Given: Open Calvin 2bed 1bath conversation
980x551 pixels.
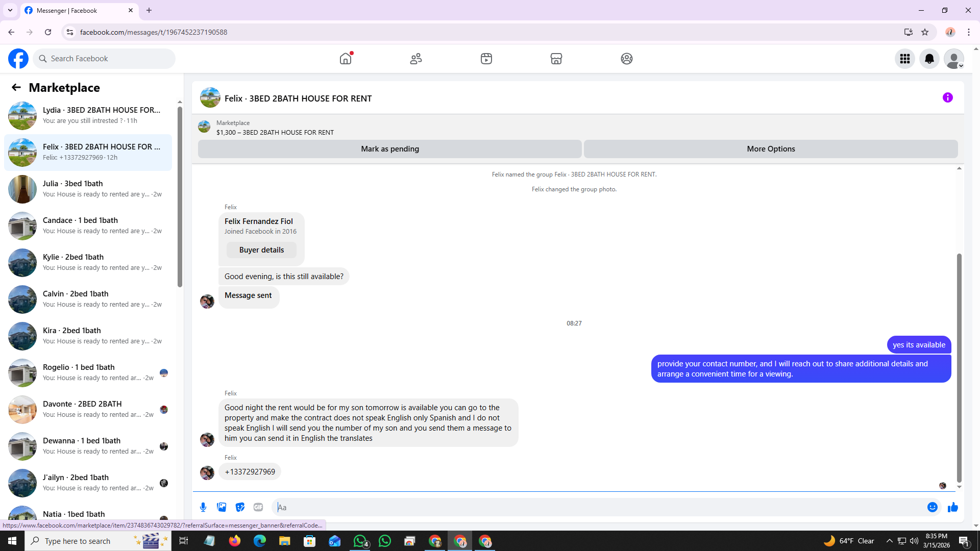Looking at the screenshot, I should (x=88, y=299).
